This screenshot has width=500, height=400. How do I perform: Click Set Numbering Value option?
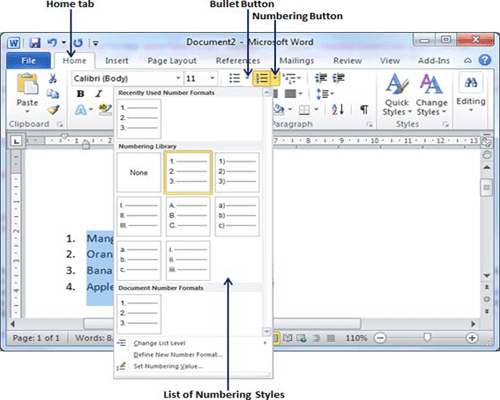[x=168, y=366]
